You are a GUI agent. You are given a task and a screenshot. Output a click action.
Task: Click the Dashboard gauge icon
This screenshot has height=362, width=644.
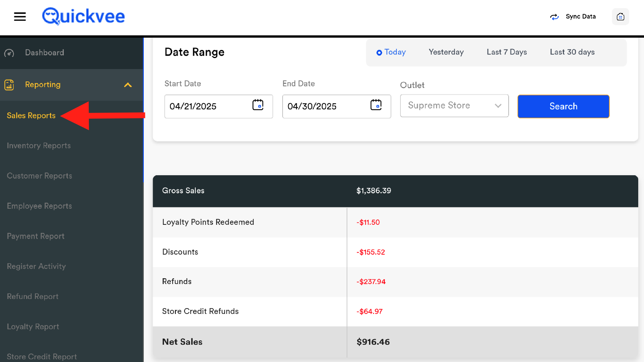[9, 53]
